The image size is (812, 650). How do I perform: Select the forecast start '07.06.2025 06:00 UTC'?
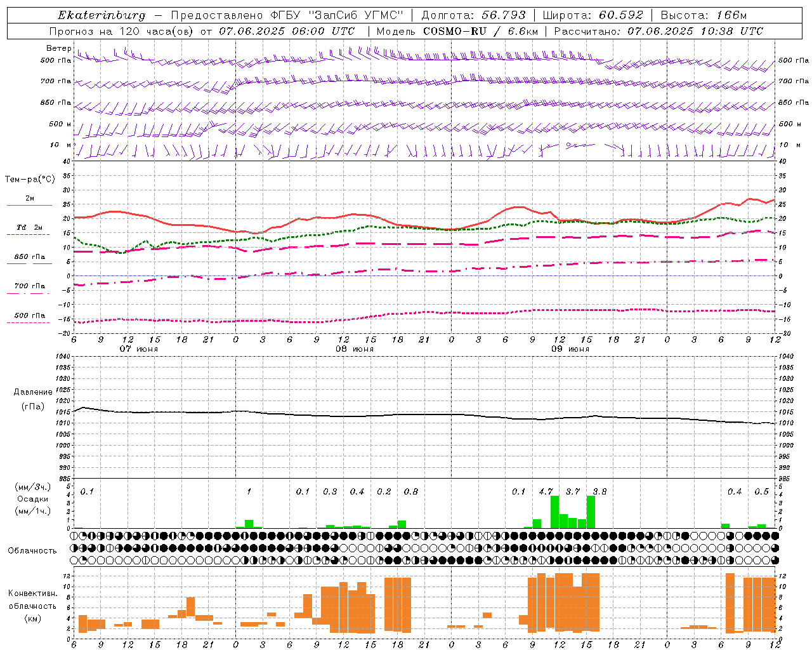[287, 31]
